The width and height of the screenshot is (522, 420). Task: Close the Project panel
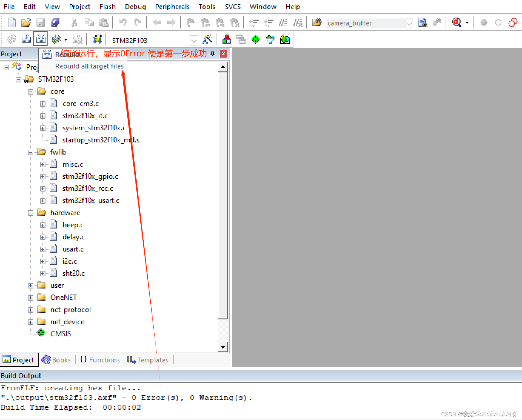tap(223, 54)
